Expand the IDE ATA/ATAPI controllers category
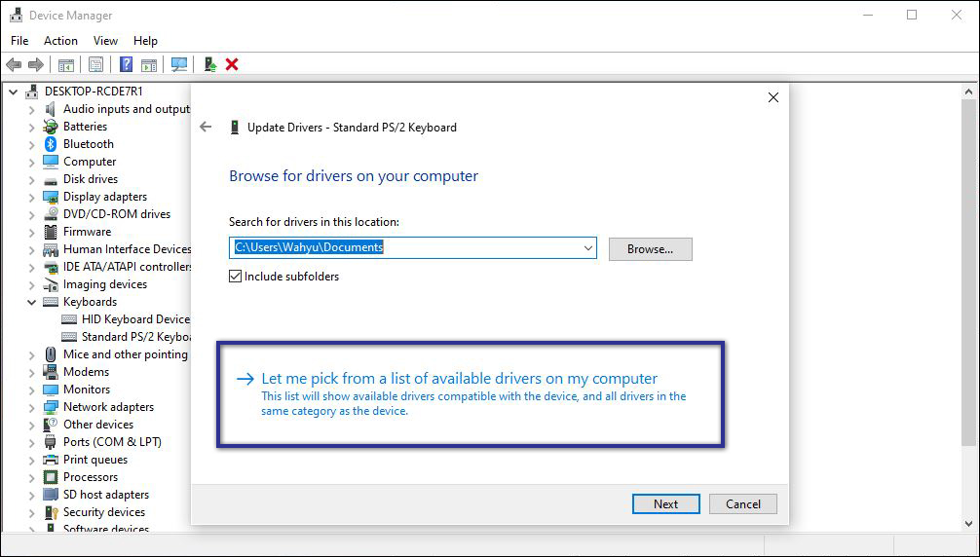980x557 pixels. (31, 267)
